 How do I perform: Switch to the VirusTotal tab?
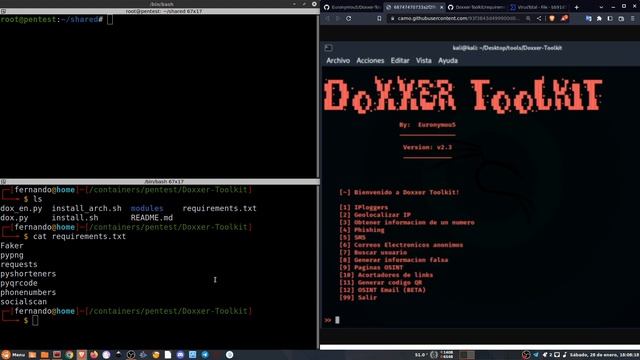point(539,7)
